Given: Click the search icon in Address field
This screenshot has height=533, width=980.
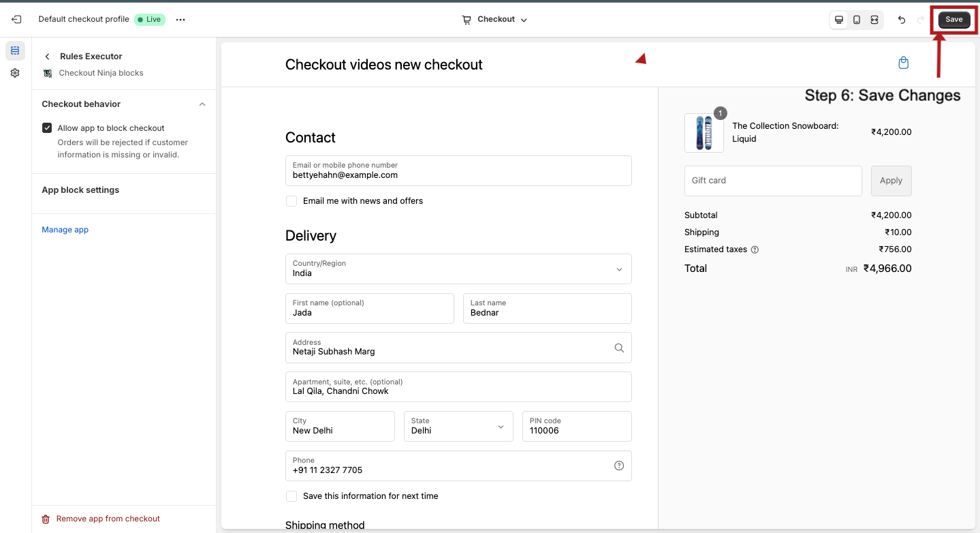Looking at the screenshot, I should pos(619,348).
